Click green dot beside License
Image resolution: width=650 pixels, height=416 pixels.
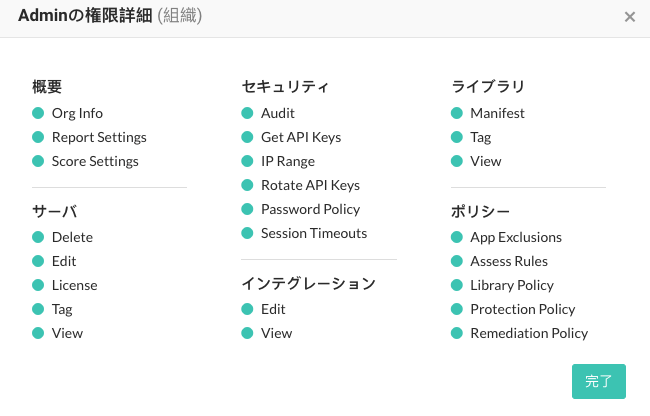click(x=38, y=285)
